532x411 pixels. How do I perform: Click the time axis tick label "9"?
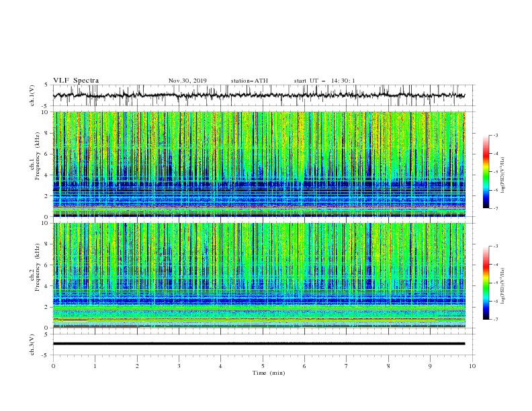(430, 366)
